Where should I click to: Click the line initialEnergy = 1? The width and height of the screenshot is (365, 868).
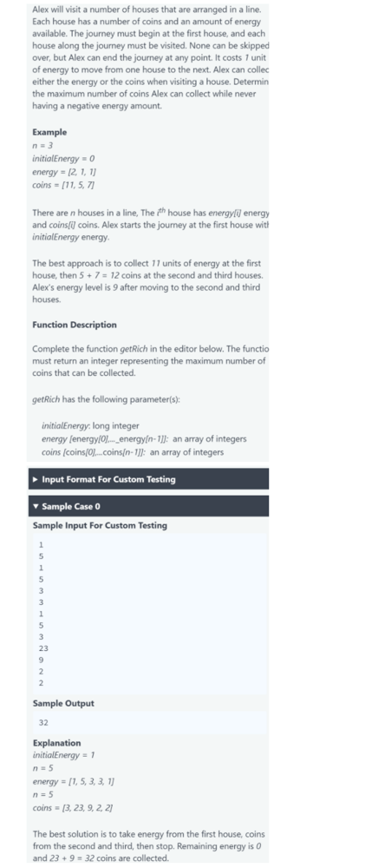click(x=63, y=755)
